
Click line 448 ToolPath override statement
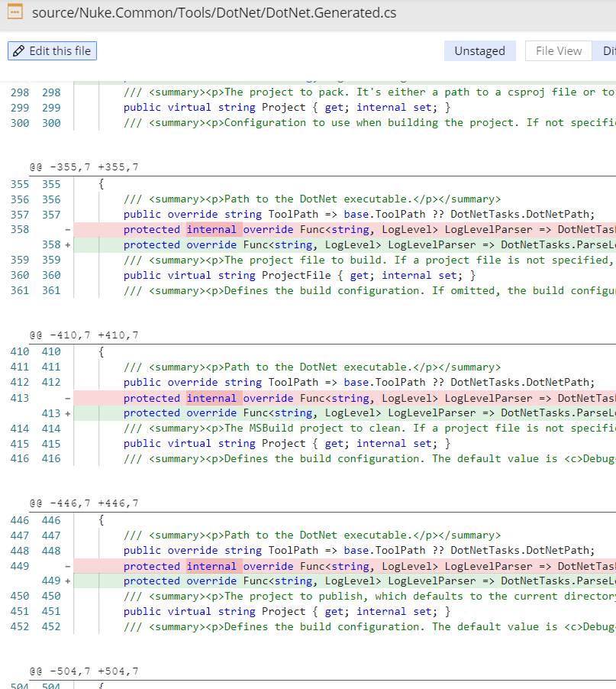click(x=359, y=551)
